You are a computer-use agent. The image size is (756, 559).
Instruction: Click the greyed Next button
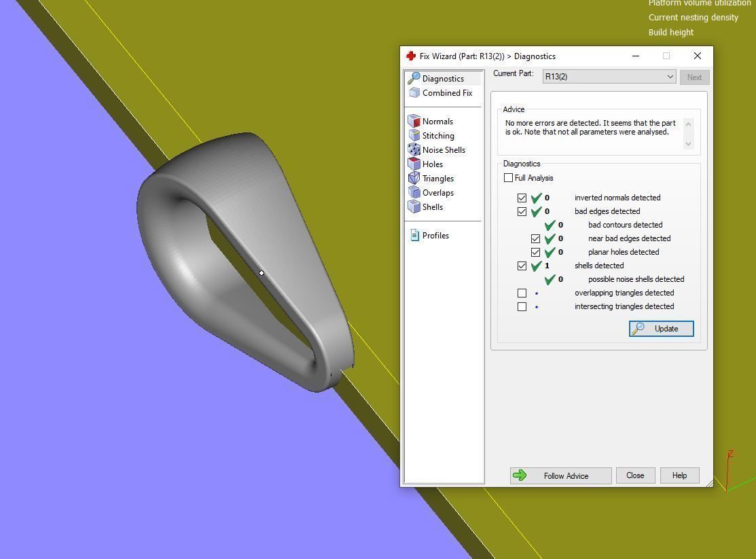[694, 77]
